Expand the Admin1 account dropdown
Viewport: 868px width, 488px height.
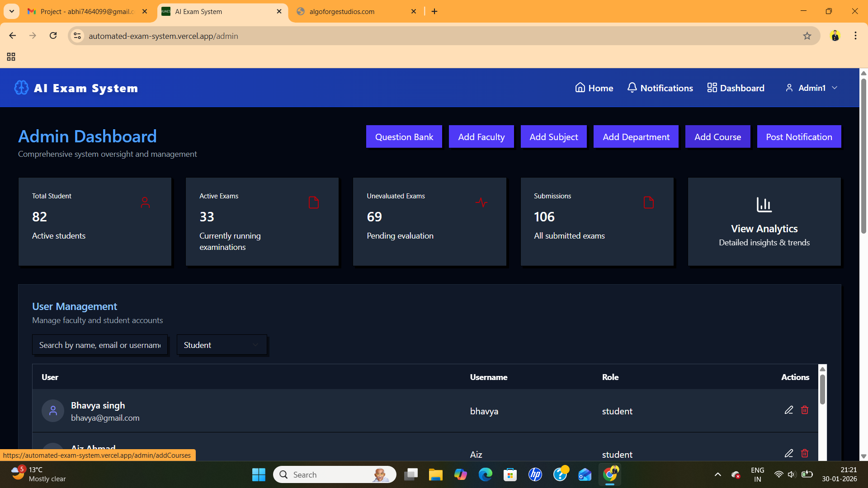click(812, 88)
